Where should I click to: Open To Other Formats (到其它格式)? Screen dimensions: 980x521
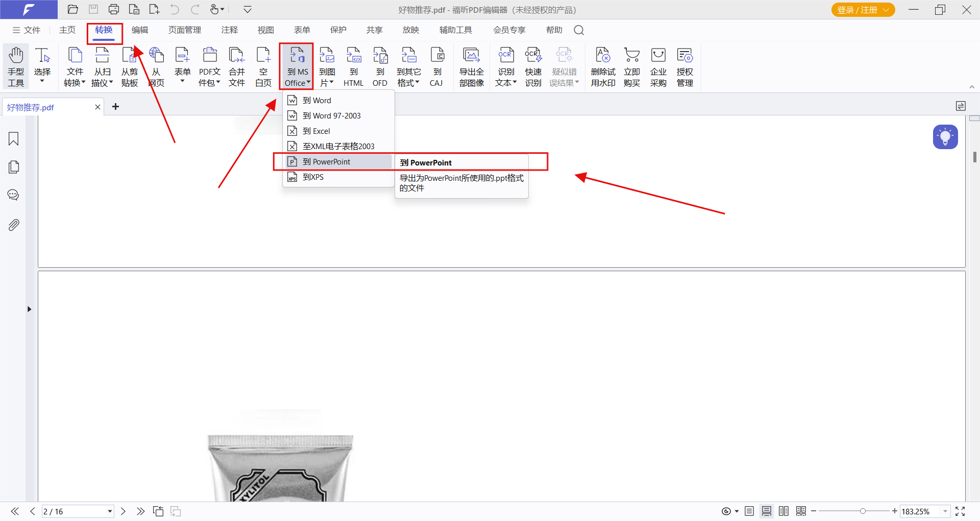tap(408, 67)
